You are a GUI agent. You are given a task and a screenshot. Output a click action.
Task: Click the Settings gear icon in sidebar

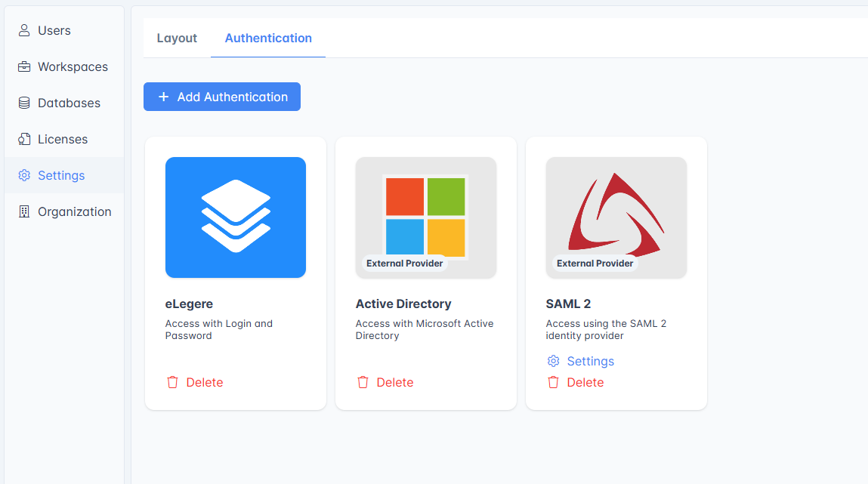[x=24, y=175]
